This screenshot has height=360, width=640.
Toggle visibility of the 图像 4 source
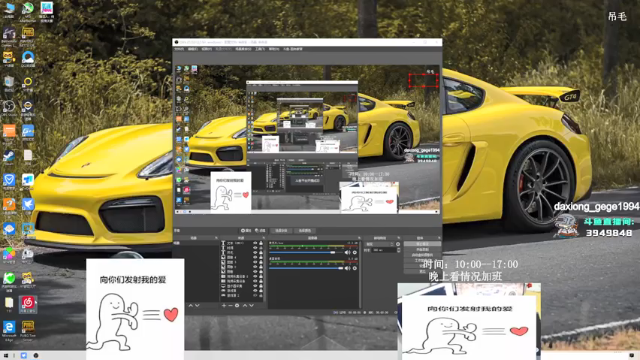pyautogui.click(x=256, y=257)
